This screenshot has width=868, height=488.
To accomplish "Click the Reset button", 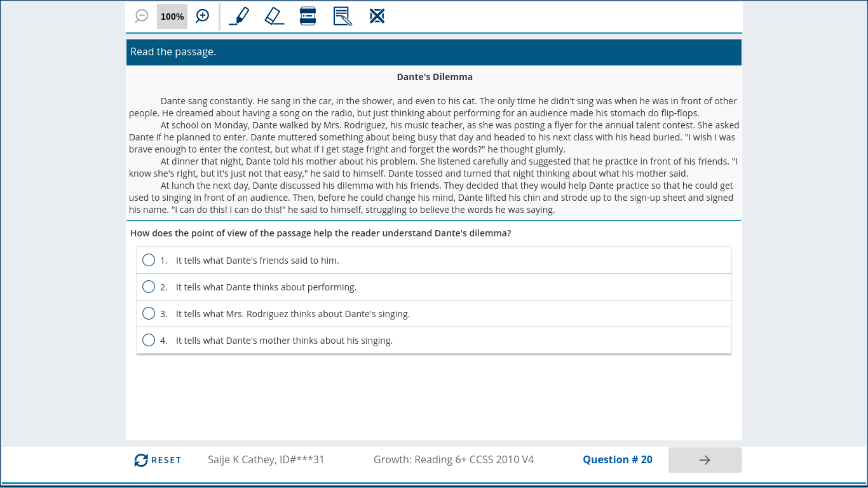I will click(158, 460).
